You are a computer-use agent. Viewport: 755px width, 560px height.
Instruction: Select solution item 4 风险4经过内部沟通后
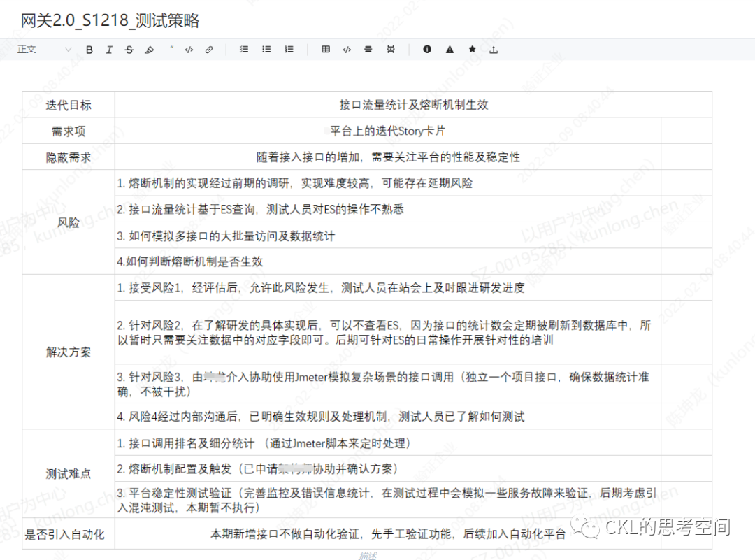pos(387,417)
